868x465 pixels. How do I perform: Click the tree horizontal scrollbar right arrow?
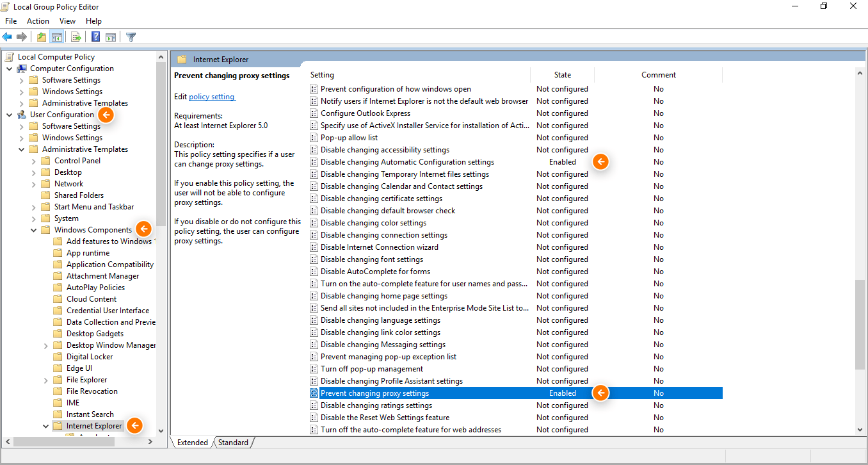point(150,442)
